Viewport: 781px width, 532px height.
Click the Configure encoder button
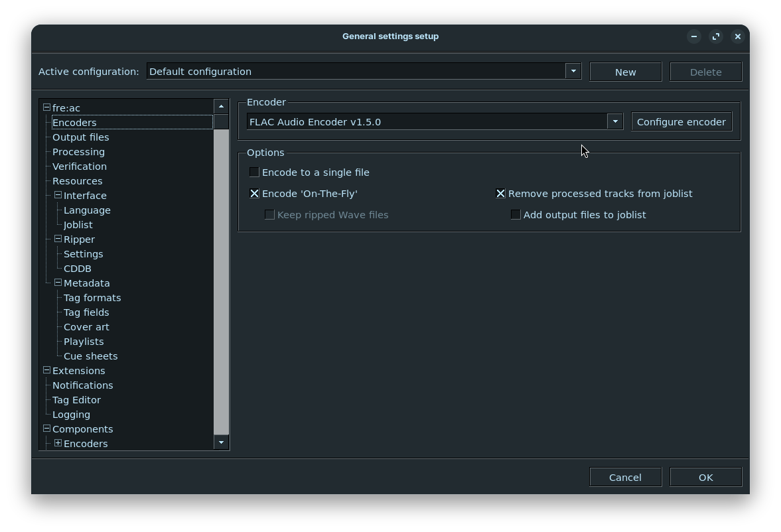click(681, 122)
